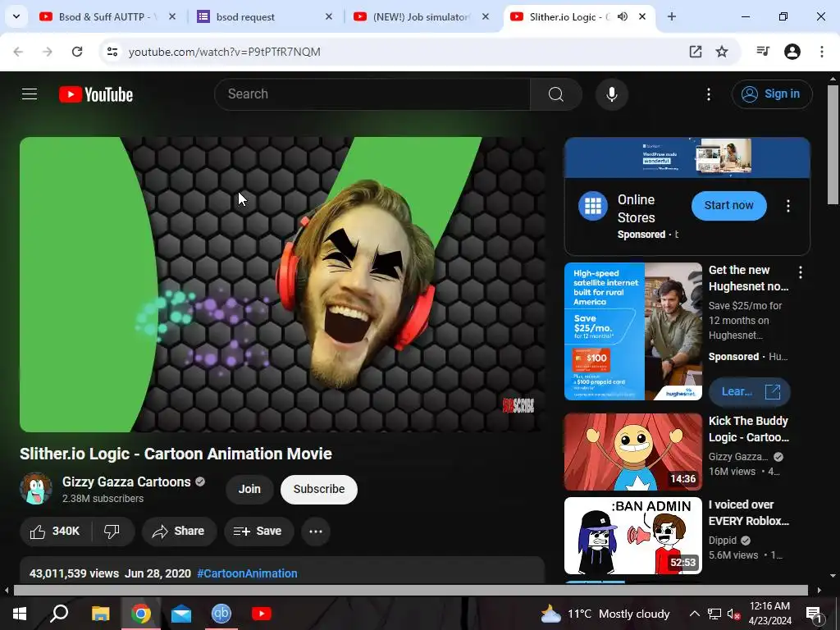Open YouTube app in the taskbar
This screenshot has height=630, width=840.
[x=262, y=614]
